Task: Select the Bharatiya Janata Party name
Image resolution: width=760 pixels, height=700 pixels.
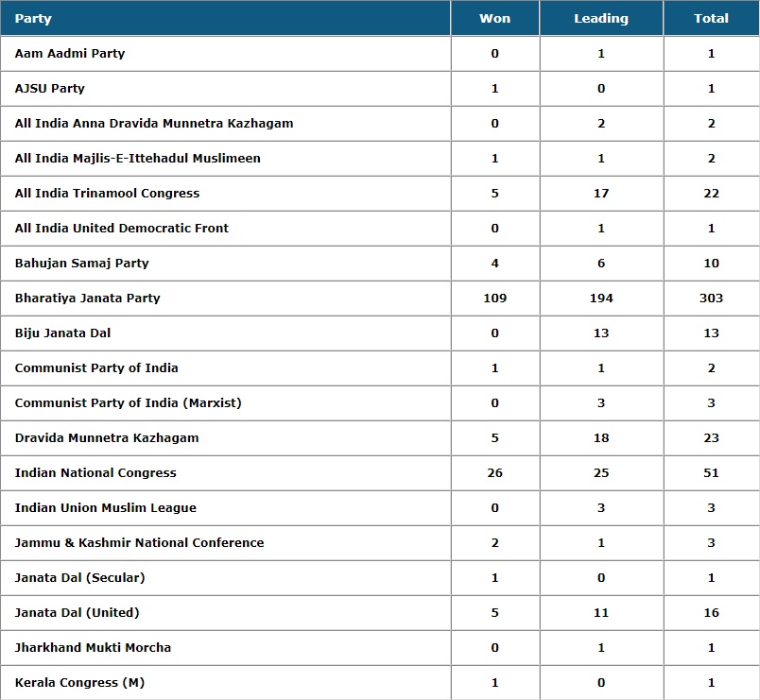Action: point(87,298)
